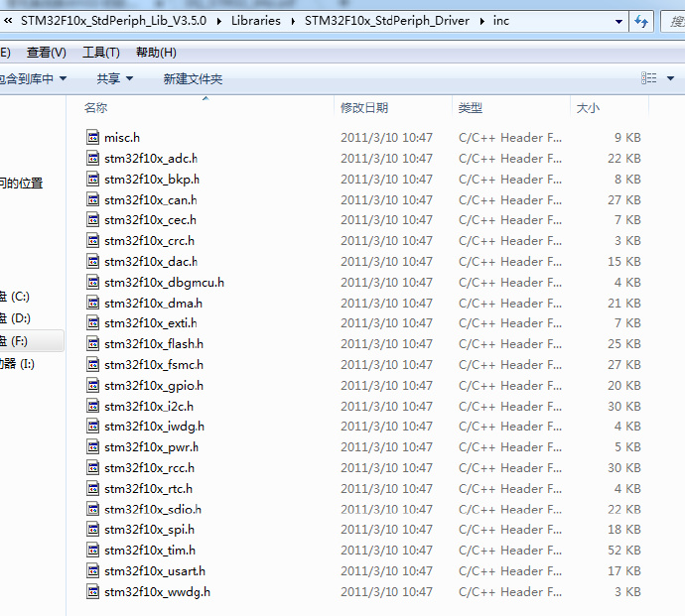This screenshot has height=616, width=685.
Task: Open the address bar history dropdown
Action: coord(618,21)
